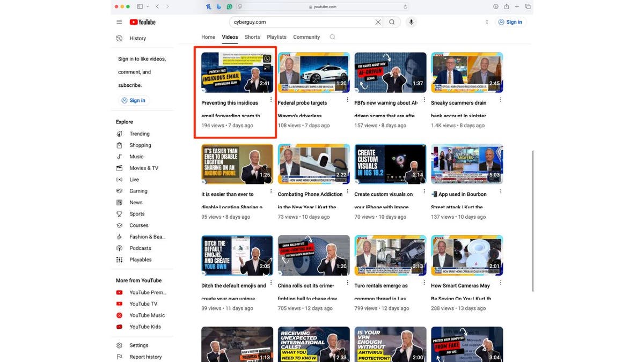Screen dimensions: 644x362
Task: Open the guide with the hamburger menu icon
Action: (119, 22)
